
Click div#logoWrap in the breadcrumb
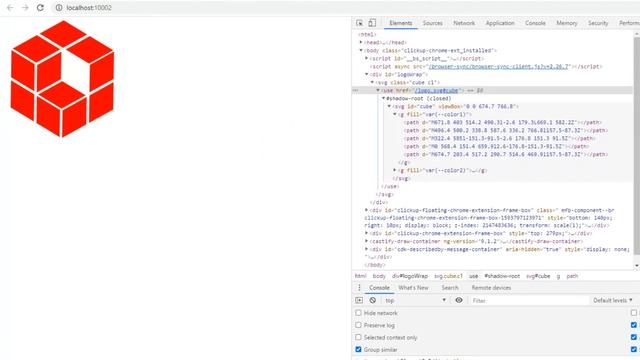tap(410, 276)
